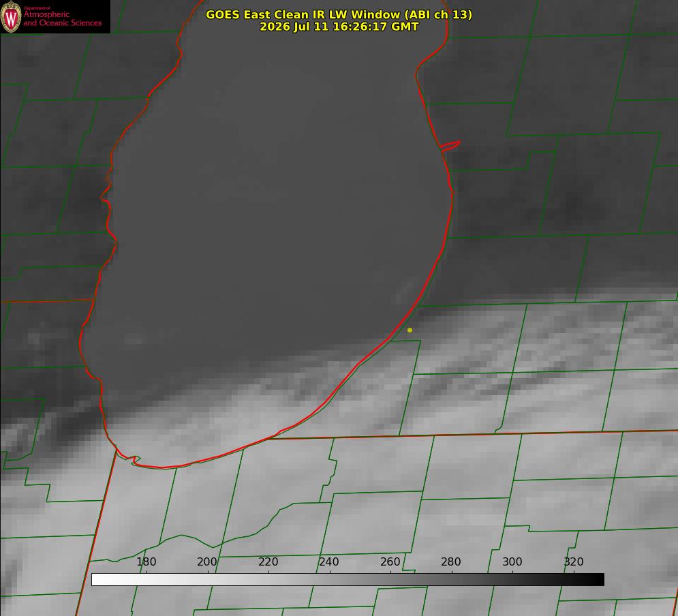
Task: Click the 220 colorbar label
Action: (x=268, y=561)
